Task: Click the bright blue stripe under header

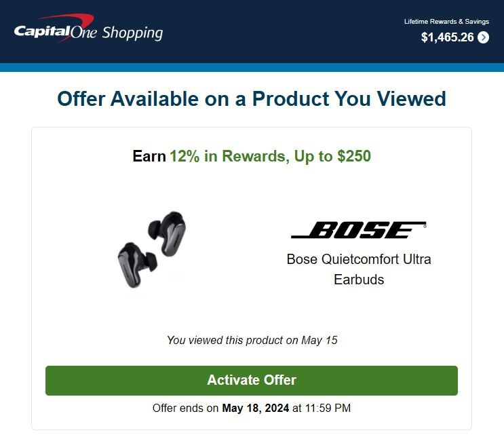Action: tap(252, 67)
